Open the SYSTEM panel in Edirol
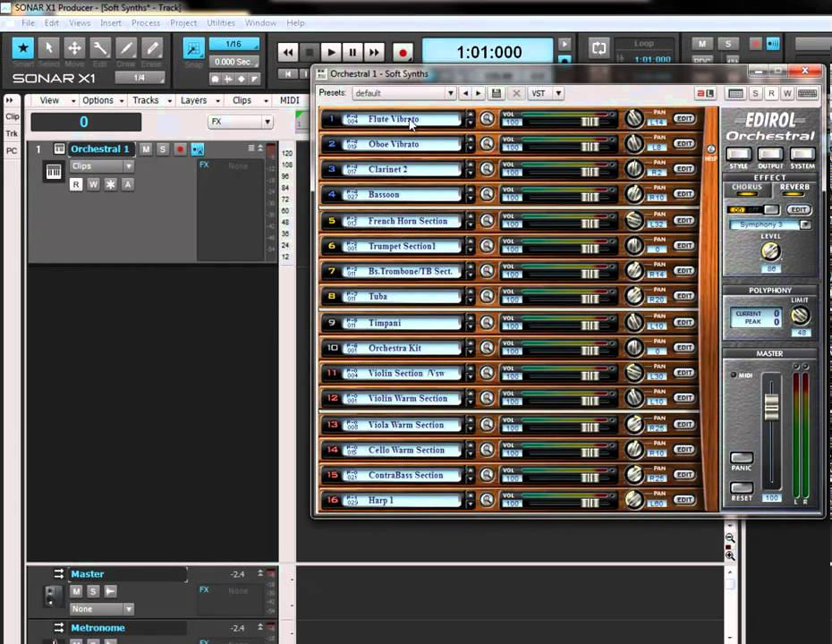Image resolution: width=832 pixels, height=644 pixels. click(x=802, y=155)
